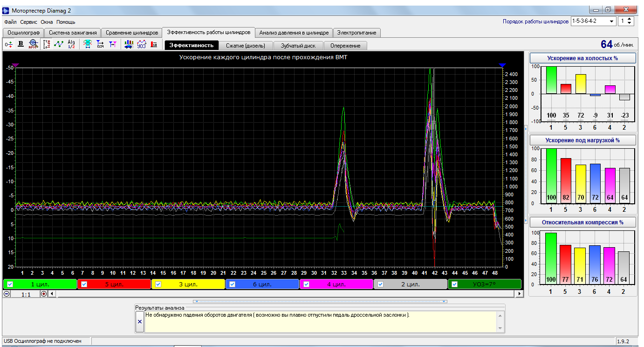The height and width of the screenshot is (347, 644).
Task: Click the dotted splitter handle below the chart
Action: point(320,301)
